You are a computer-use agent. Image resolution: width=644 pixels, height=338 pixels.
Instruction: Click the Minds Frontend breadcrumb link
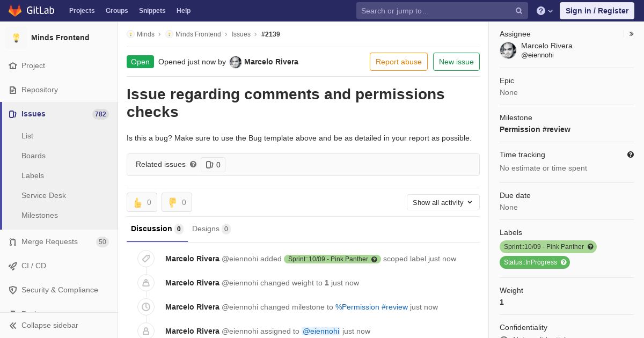198,34
